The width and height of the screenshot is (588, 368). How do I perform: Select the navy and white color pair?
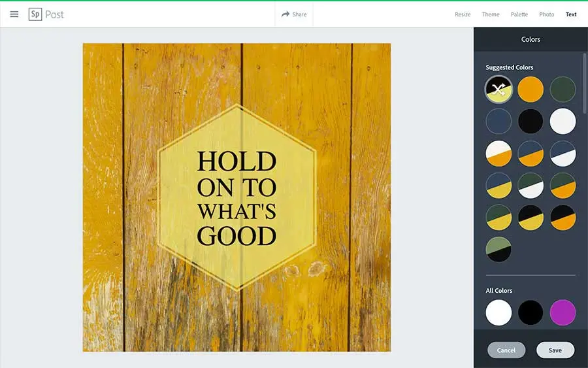pyautogui.click(x=563, y=154)
